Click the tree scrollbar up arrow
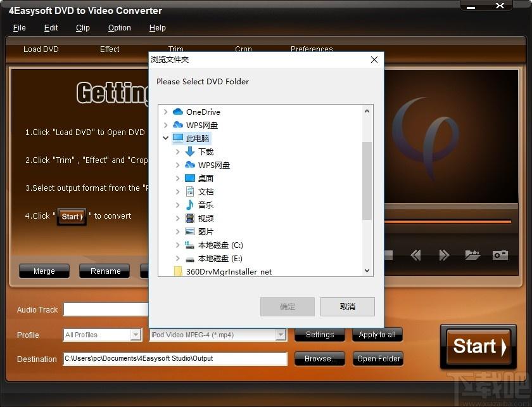The height and width of the screenshot is (407, 532). point(367,111)
